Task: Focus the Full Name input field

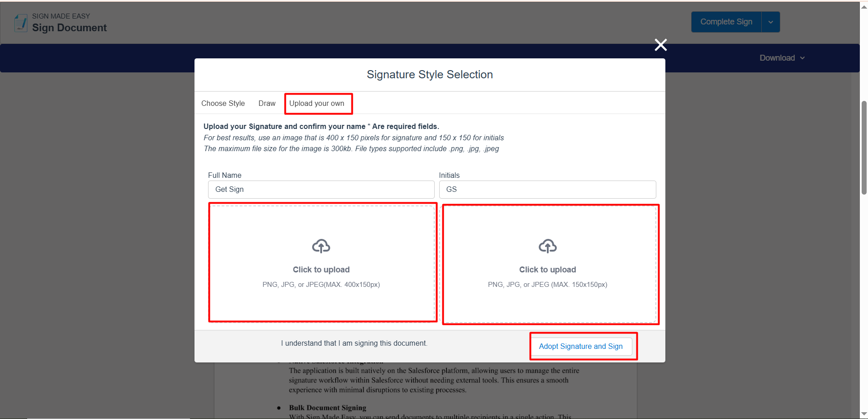Action: (x=321, y=190)
